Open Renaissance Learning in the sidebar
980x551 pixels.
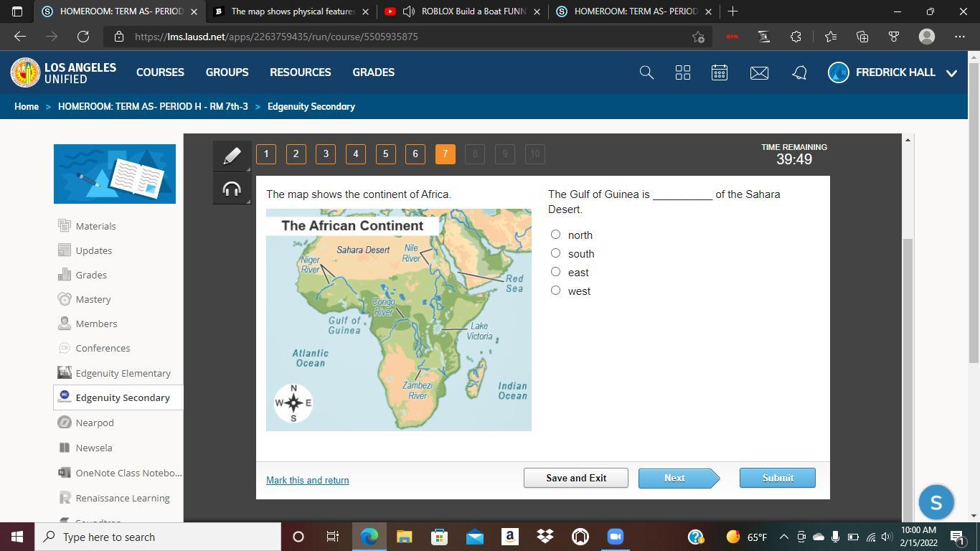click(x=123, y=498)
